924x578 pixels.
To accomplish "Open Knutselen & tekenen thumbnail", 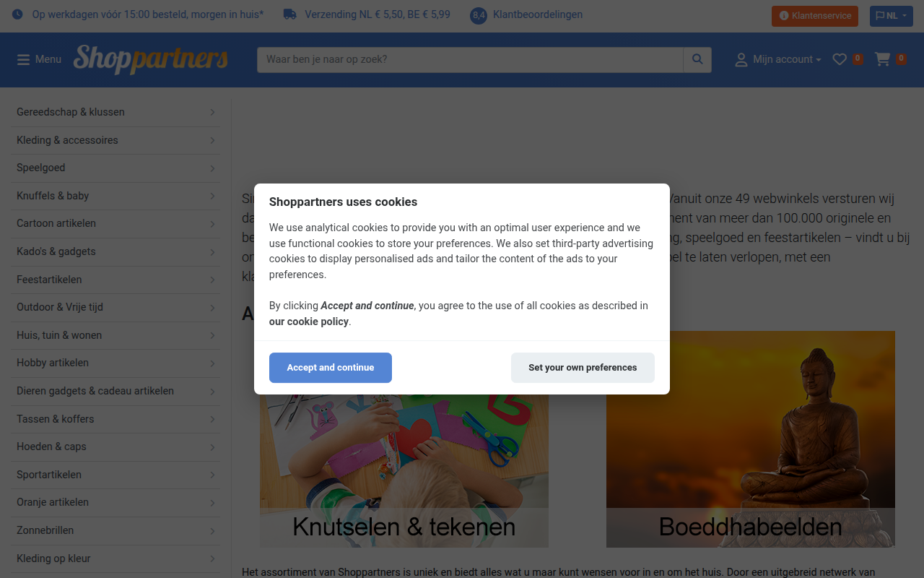I will click(404, 439).
